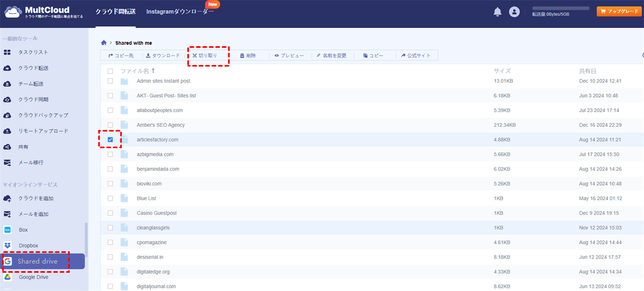The height and width of the screenshot is (291, 644).
Task: Open the Instagramダウンローダー tab
Action: coord(180,11)
